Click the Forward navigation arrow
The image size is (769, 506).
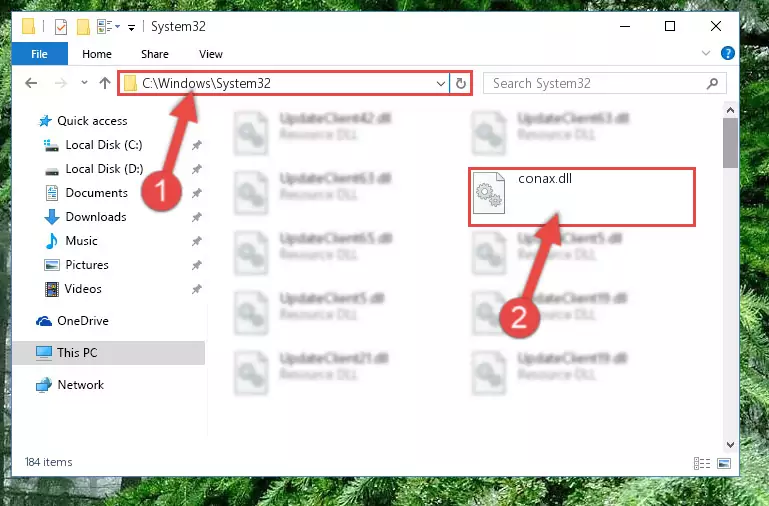pyautogui.click(x=61, y=83)
